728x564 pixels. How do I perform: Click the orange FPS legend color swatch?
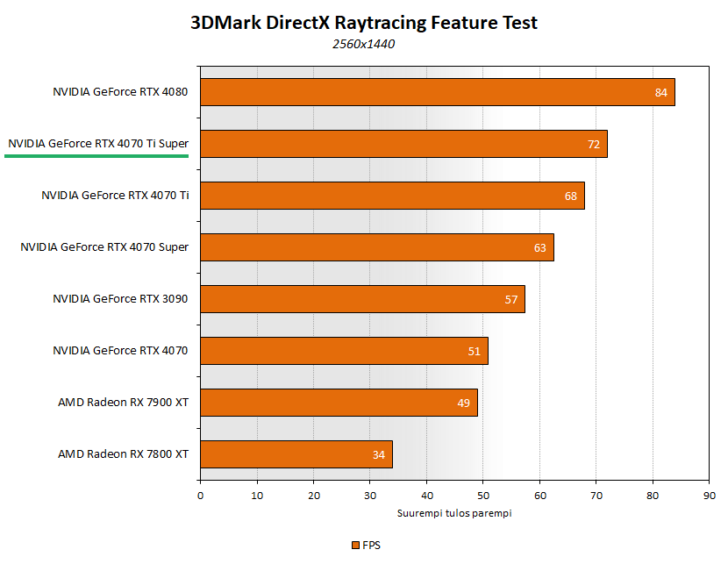pos(355,546)
